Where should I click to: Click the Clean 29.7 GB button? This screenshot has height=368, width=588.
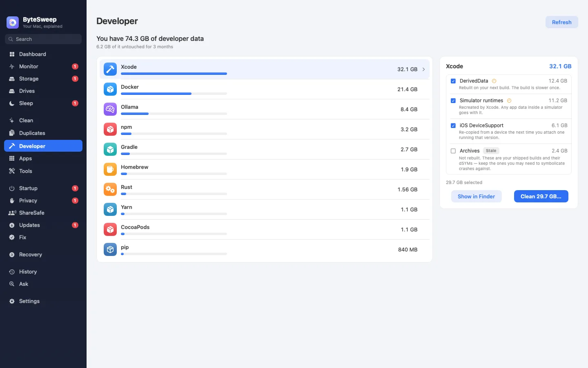541,196
